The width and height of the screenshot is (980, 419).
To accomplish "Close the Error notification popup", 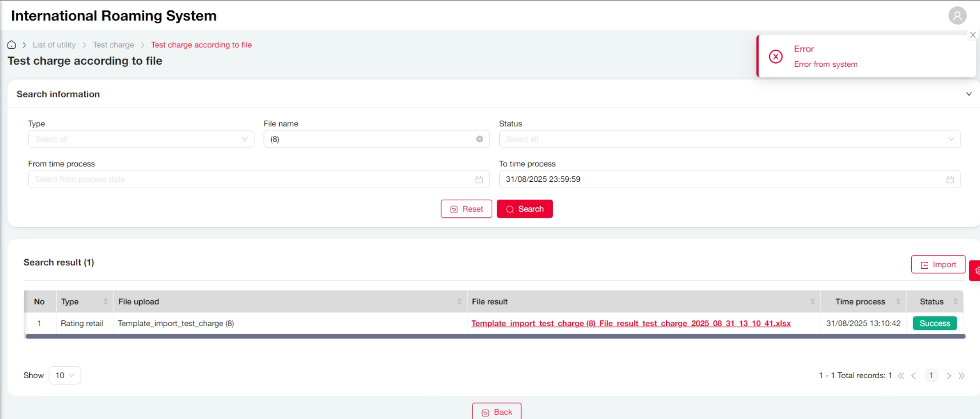I will [x=973, y=35].
